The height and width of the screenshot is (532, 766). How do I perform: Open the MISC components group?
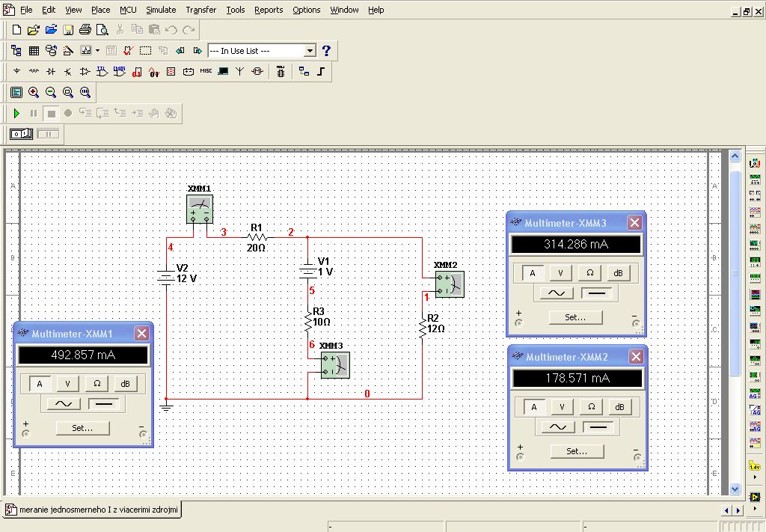(x=206, y=71)
